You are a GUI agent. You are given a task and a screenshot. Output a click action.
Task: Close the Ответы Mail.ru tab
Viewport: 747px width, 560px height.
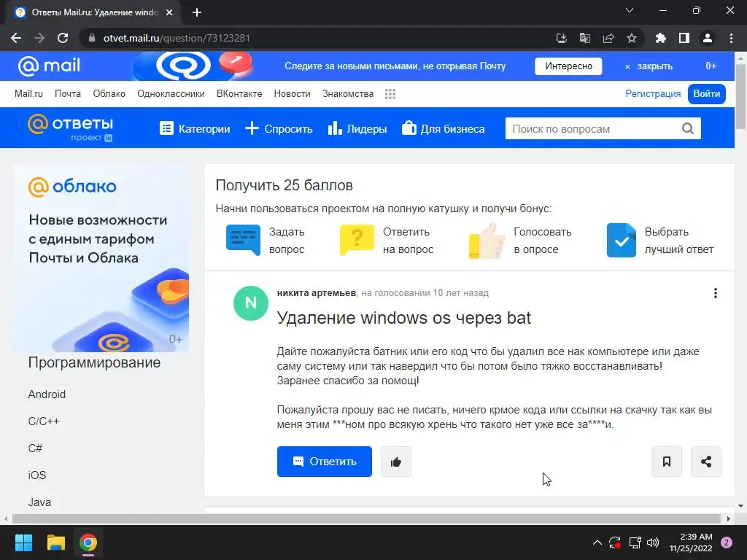[x=169, y=12]
